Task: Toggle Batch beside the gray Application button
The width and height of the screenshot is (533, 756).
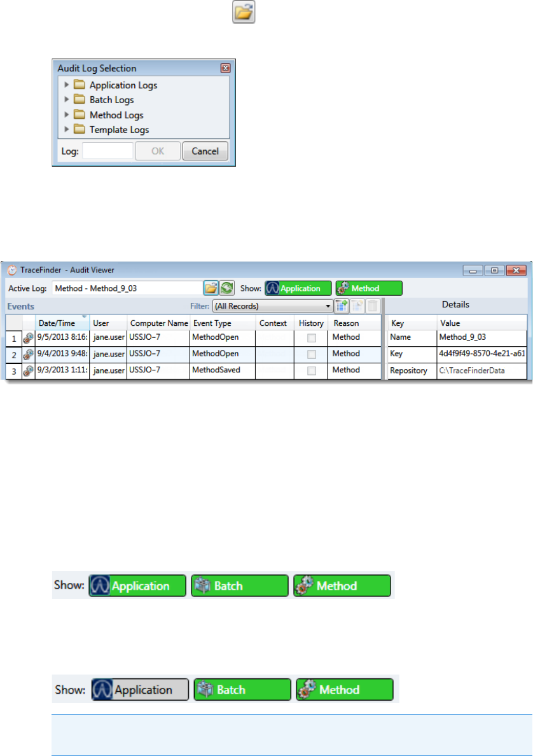Action: click(242, 689)
